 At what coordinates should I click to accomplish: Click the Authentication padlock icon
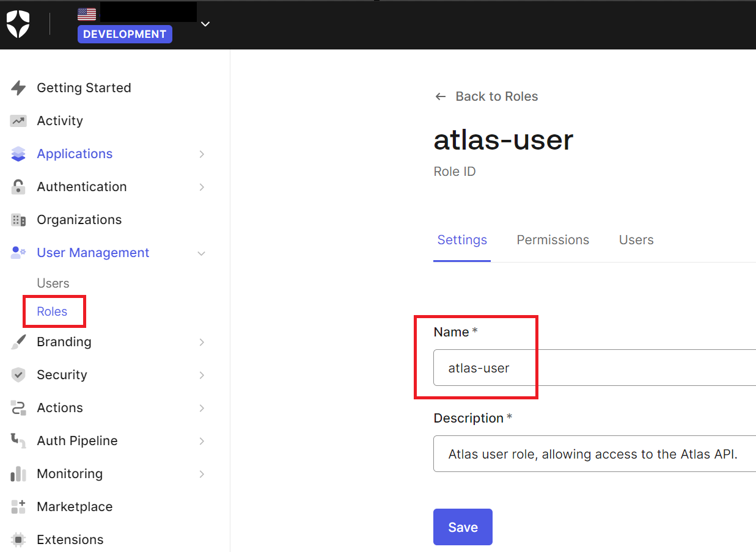[18, 187]
